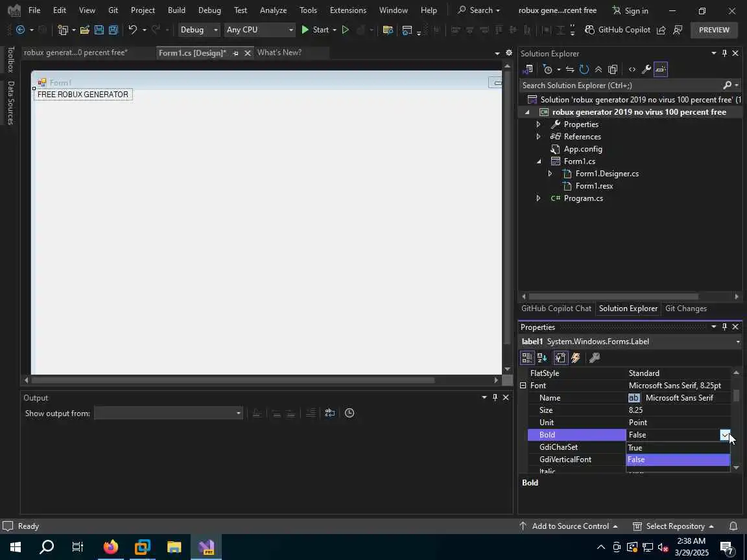Screen dimensions: 747x560
Task: Toggle Preview Selected Items icon
Action: 660,69
